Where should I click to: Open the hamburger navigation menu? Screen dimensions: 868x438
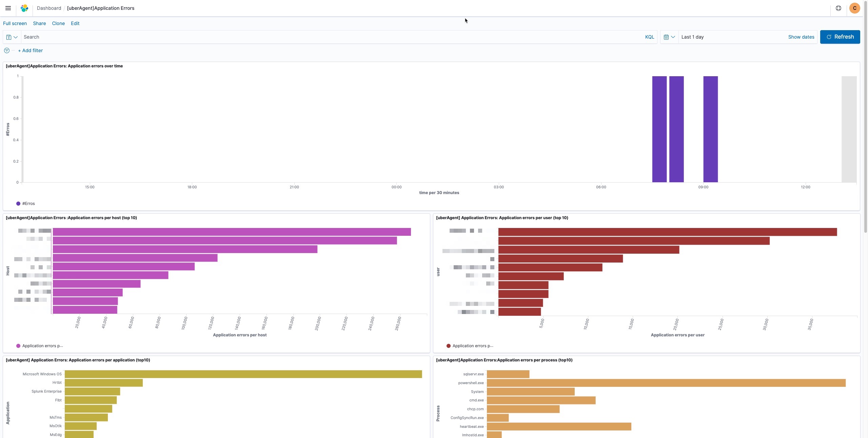click(x=8, y=8)
